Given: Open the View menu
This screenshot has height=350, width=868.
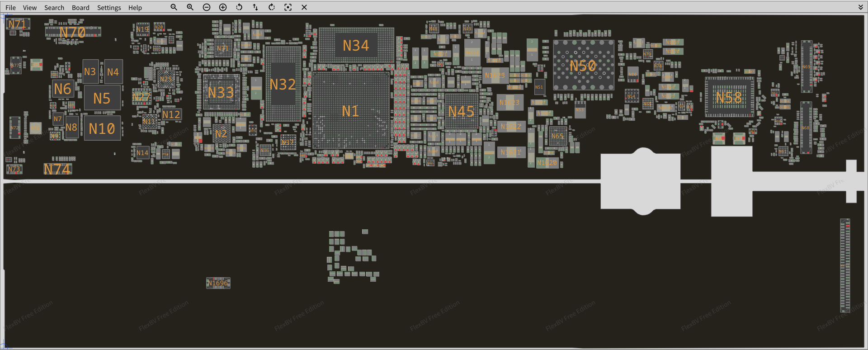Looking at the screenshot, I should [30, 8].
